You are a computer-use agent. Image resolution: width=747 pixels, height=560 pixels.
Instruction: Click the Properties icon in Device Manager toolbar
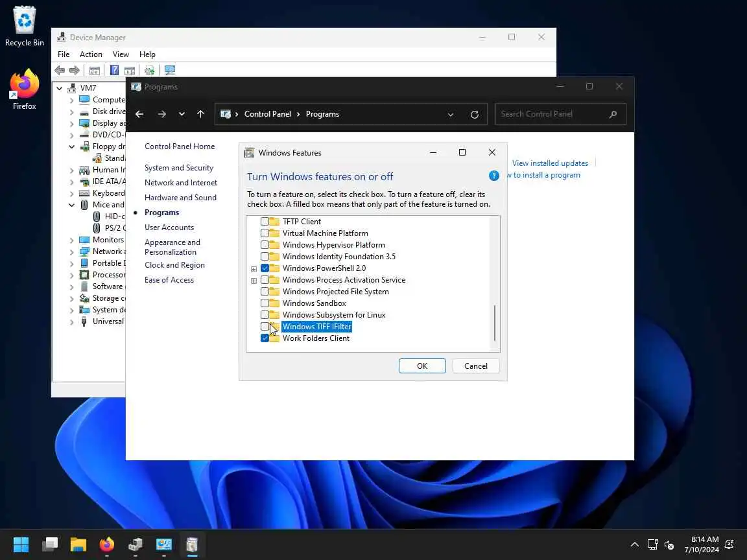pos(130,71)
